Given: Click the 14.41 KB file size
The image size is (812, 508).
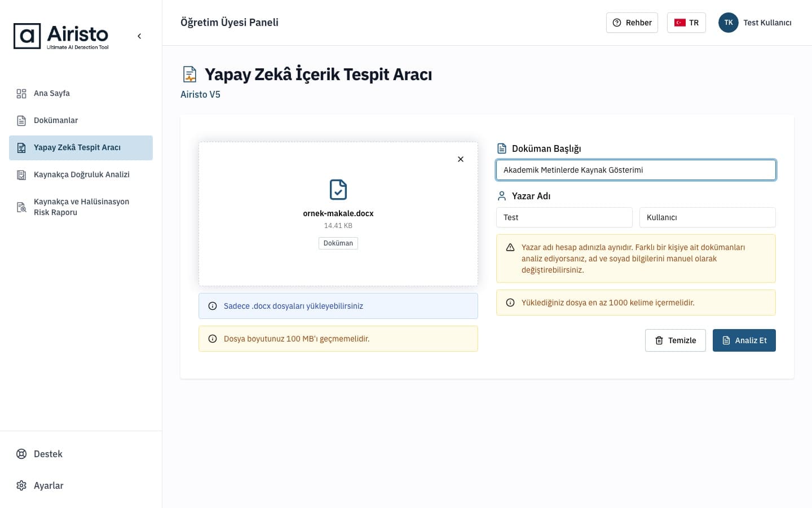Looking at the screenshot, I should click(x=338, y=226).
